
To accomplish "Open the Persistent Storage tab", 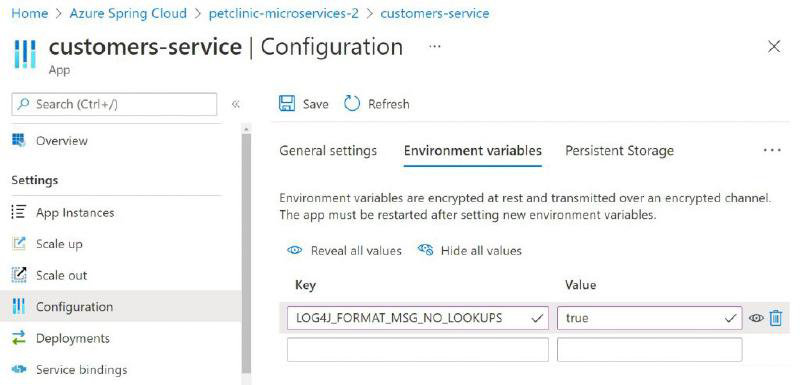I will (x=619, y=151).
